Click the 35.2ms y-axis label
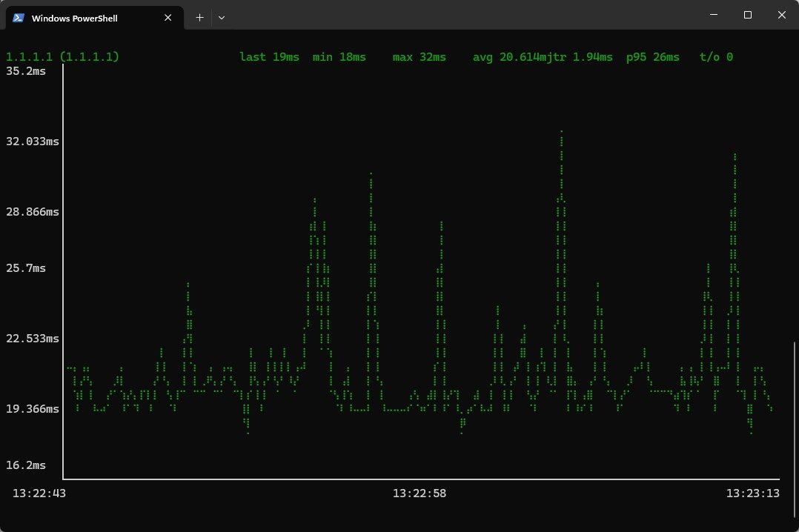Screen dimensions: 799x532 pos(26,71)
